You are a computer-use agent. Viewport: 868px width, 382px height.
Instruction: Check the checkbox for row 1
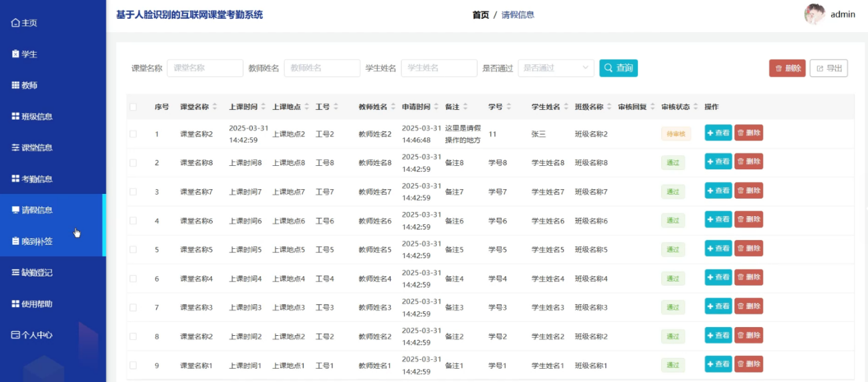[x=133, y=134]
